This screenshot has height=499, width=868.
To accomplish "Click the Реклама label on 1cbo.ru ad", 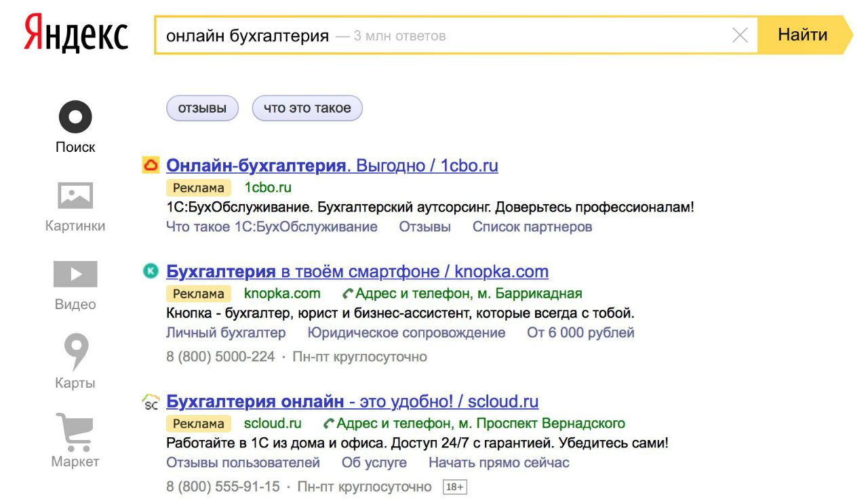I will coord(199,188).
